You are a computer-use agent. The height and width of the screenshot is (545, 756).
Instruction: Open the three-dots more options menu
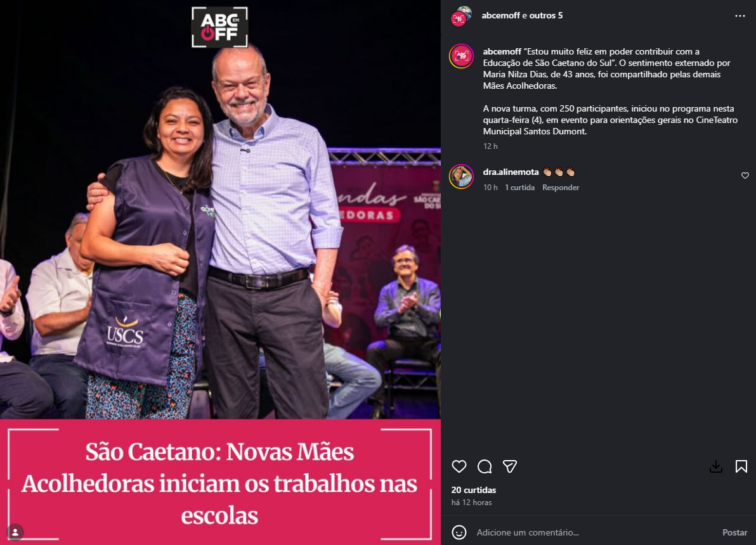point(740,16)
